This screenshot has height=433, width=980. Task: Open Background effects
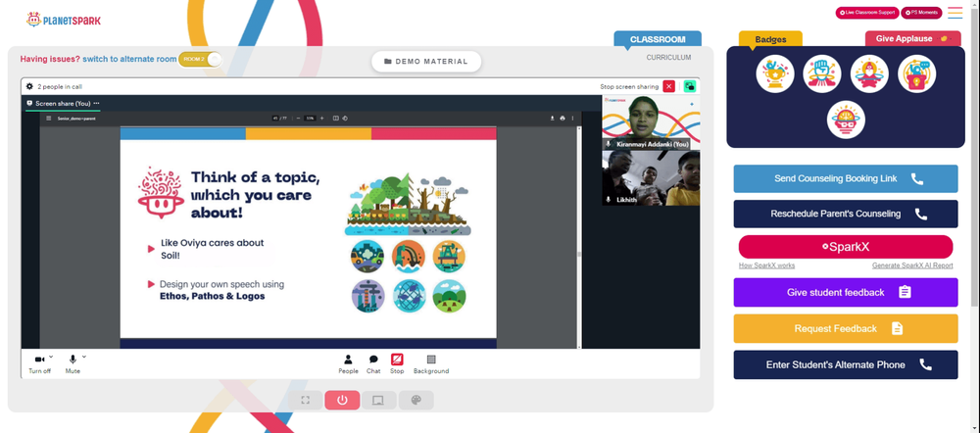pyautogui.click(x=431, y=363)
